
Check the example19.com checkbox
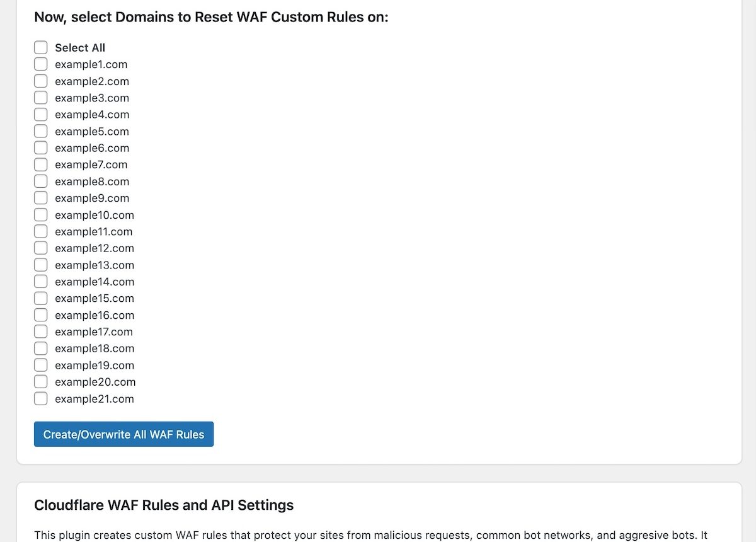click(x=40, y=364)
